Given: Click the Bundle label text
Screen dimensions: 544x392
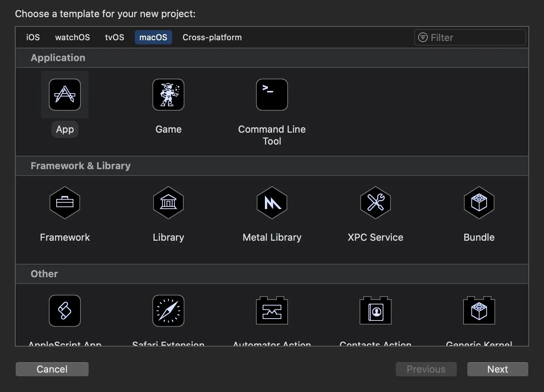Looking at the screenshot, I should pyautogui.click(x=479, y=237).
